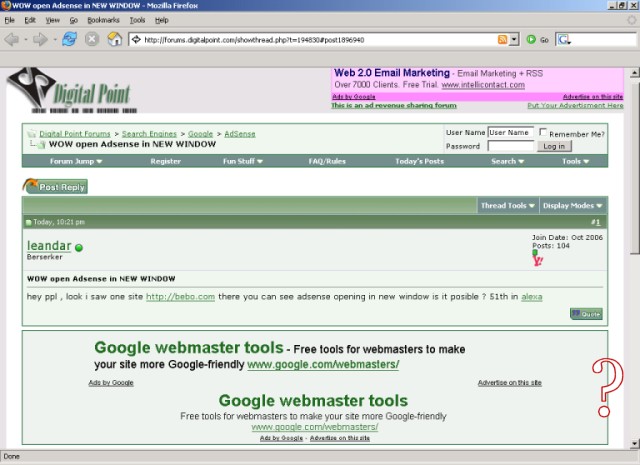Open the #1 post permalink
The height and width of the screenshot is (465, 640).
(x=596, y=222)
